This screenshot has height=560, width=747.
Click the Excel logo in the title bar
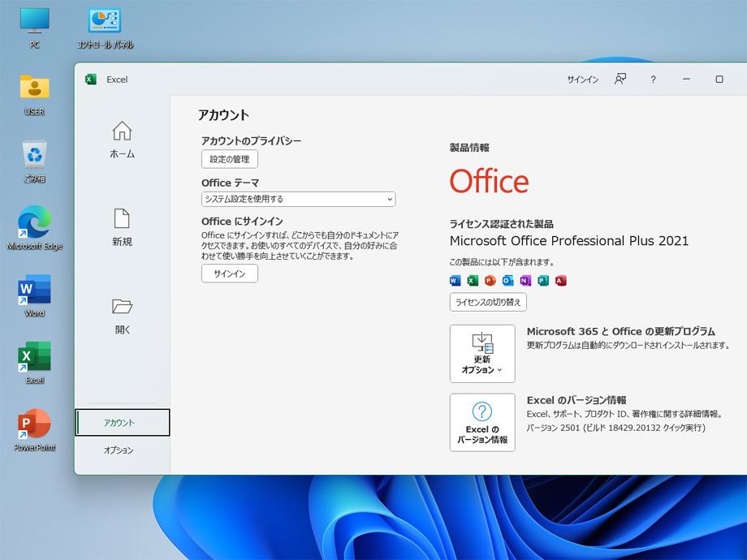click(x=90, y=79)
